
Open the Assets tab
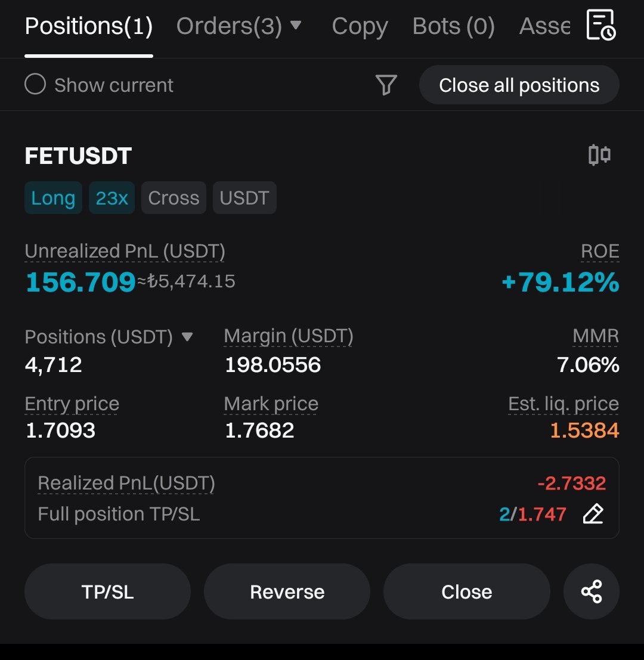click(x=544, y=26)
